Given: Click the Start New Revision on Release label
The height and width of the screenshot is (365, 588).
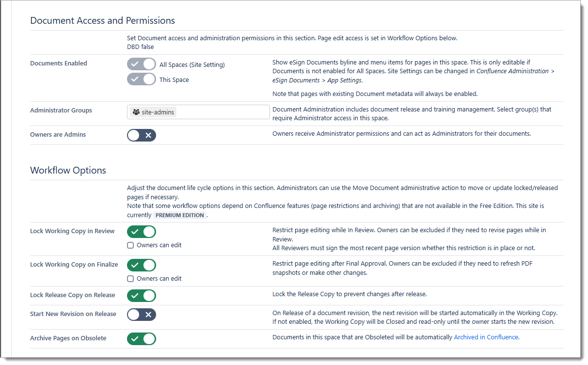Looking at the screenshot, I should click(x=73, y=314).
